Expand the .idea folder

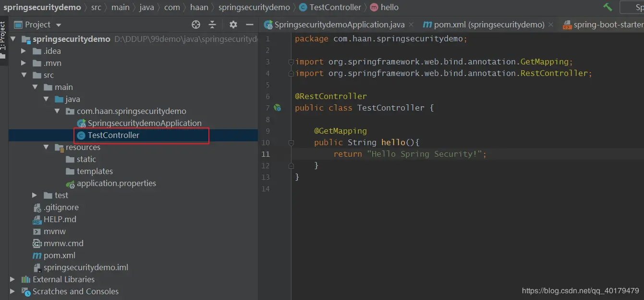coord(24,51)
